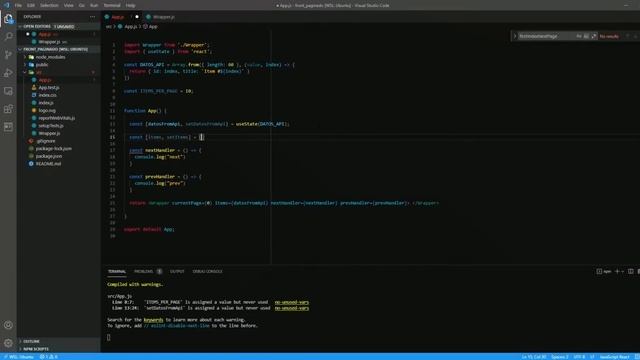Open the Remote Explorer view
This screenshot has width=640, height=360.
pos(8,91)
